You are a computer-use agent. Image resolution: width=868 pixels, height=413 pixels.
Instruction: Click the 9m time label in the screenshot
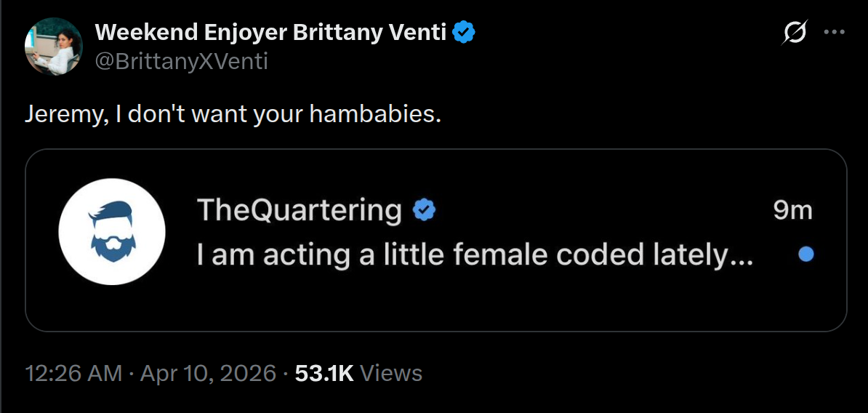[792, 210]
